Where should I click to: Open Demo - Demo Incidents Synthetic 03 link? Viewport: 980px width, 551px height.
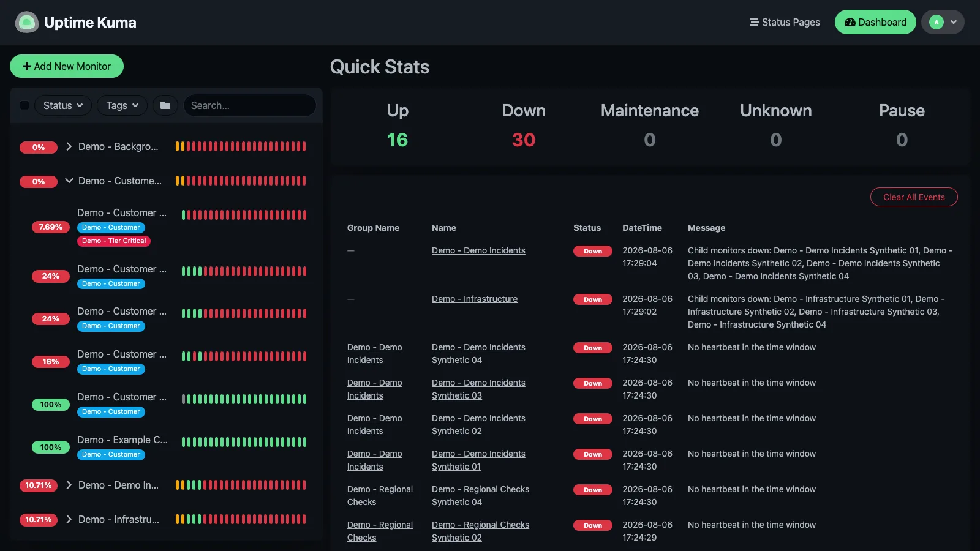[x=478, y=389]
